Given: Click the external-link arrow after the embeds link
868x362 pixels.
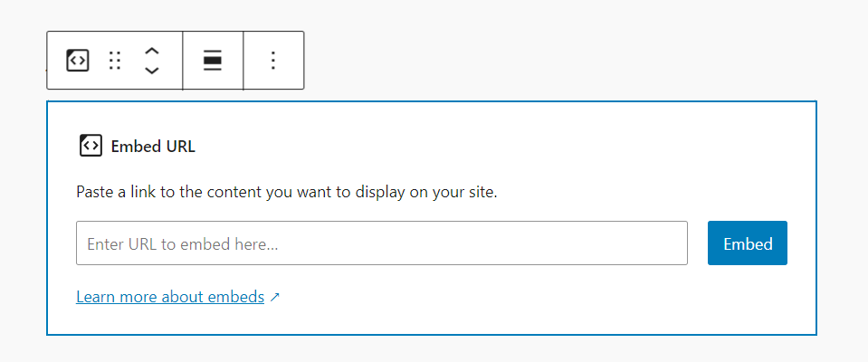Looking at the screenshot, I should click(275, 297).
